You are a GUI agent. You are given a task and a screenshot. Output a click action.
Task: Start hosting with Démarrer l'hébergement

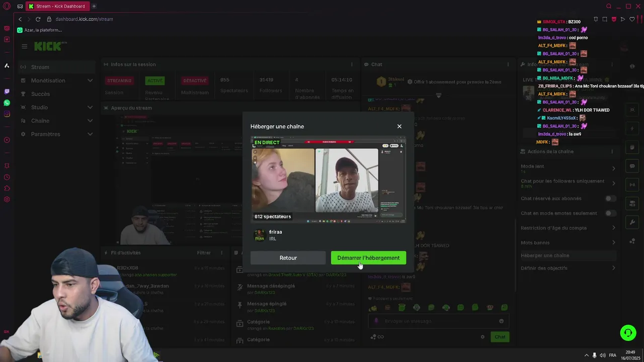tap(368, 258)
